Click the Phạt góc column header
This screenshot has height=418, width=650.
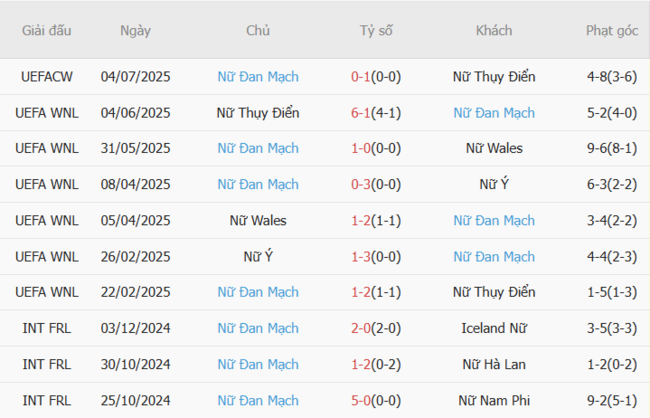point(612,30)
